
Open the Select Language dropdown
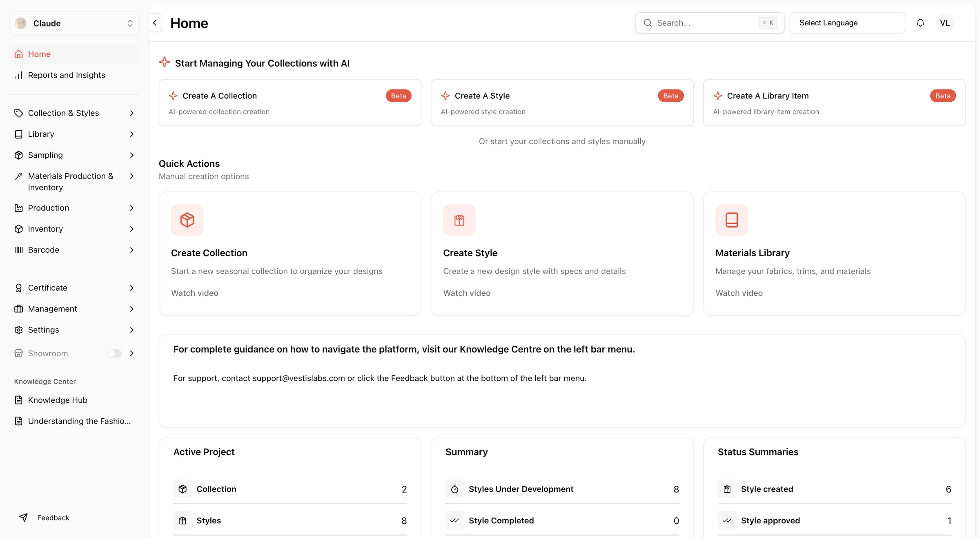coord(847,23)
